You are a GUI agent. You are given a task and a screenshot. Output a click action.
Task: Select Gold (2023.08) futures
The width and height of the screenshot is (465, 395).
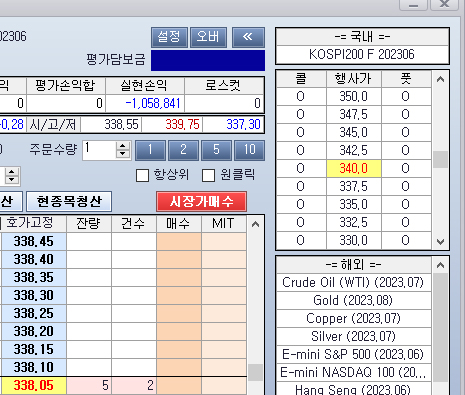point(353,301)
